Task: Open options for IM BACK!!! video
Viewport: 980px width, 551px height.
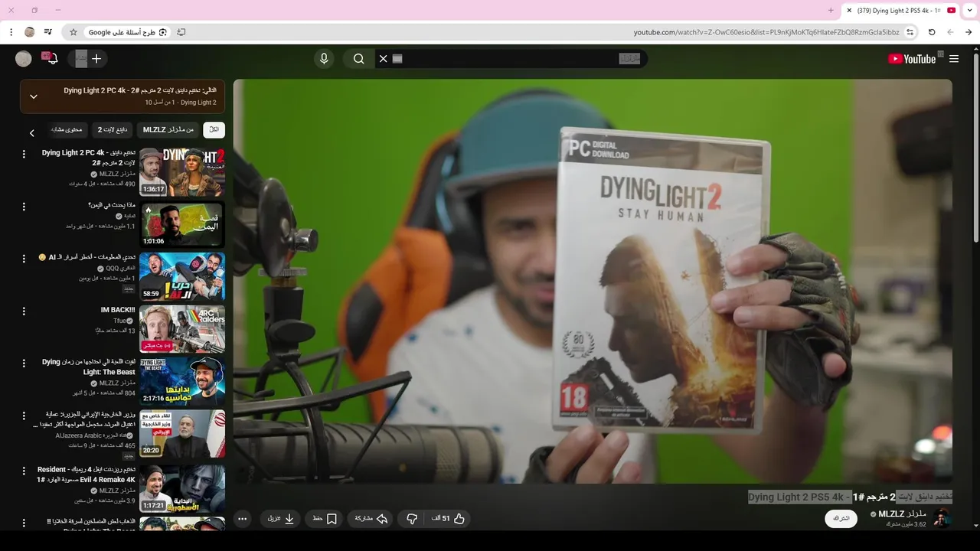Action: [x=24, y=311]
